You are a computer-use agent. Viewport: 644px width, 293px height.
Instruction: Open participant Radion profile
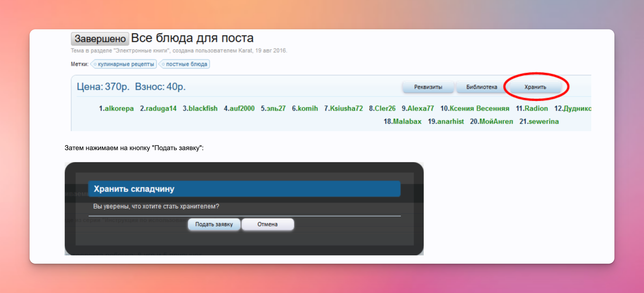pyautogui.click(x=536, y=108)
